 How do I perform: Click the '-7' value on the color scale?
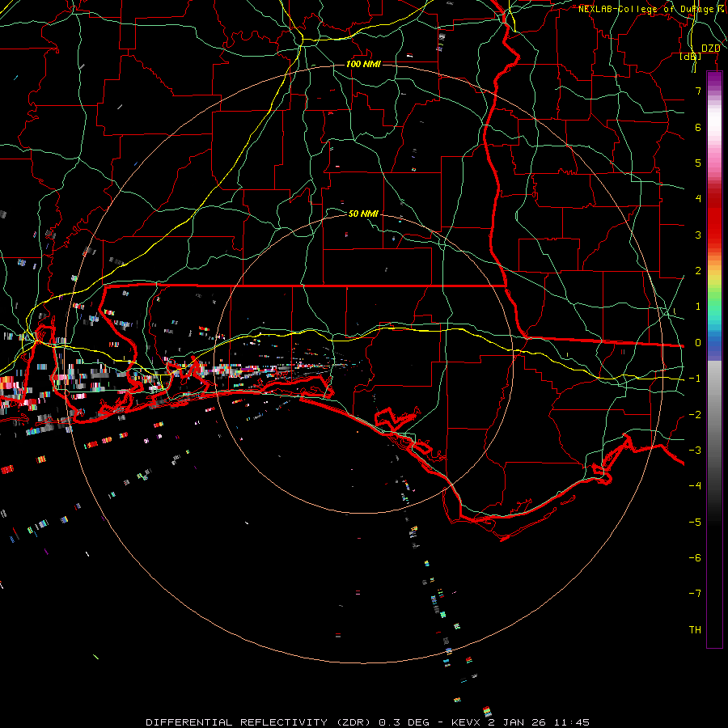(695, 594)
